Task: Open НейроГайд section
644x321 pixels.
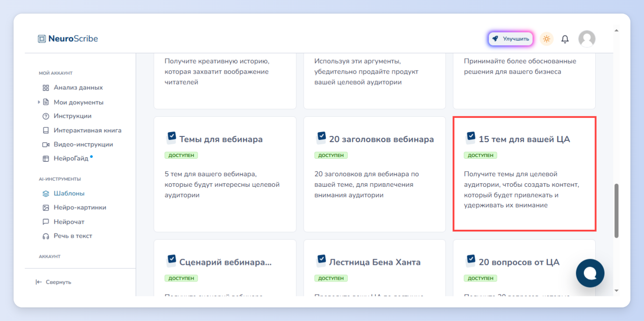Action: 71,159
